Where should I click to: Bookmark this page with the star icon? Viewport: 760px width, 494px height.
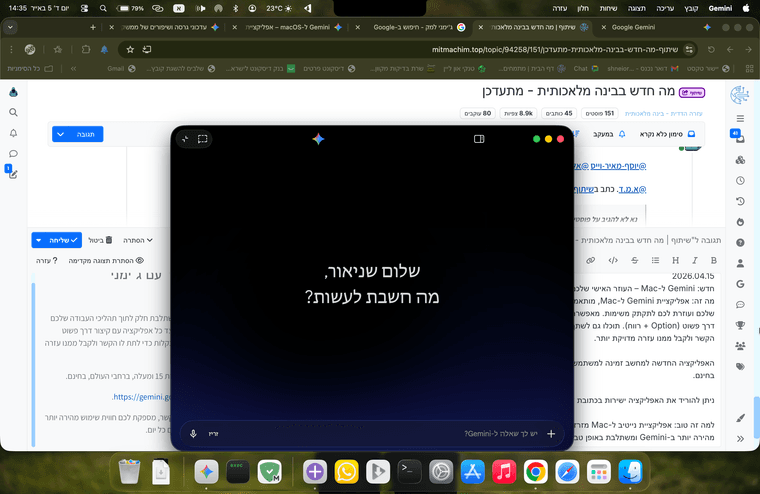(130, 49)
